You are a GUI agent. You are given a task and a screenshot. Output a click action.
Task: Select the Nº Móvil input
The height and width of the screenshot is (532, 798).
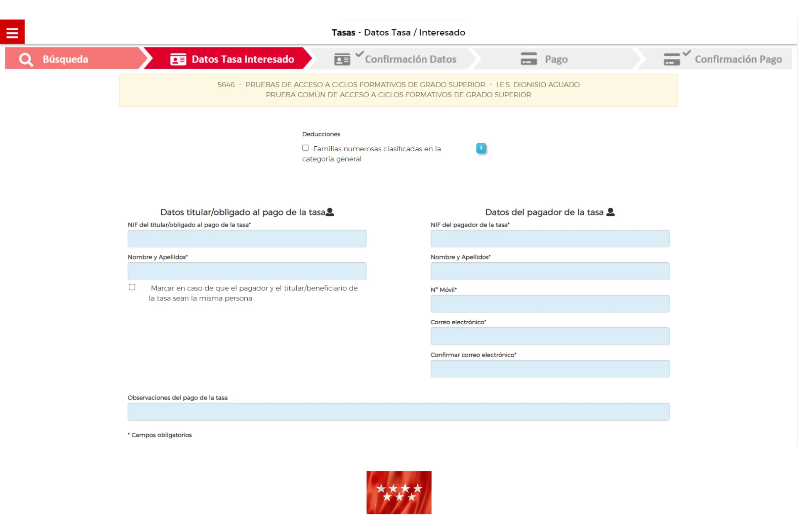(x=550, y=304)
